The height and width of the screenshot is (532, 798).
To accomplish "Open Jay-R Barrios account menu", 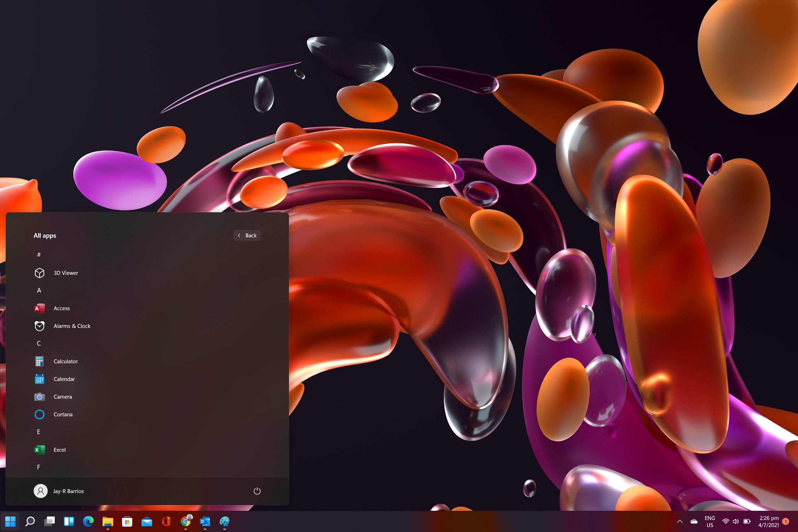I will pyautogui.click(x=59, y=491).
